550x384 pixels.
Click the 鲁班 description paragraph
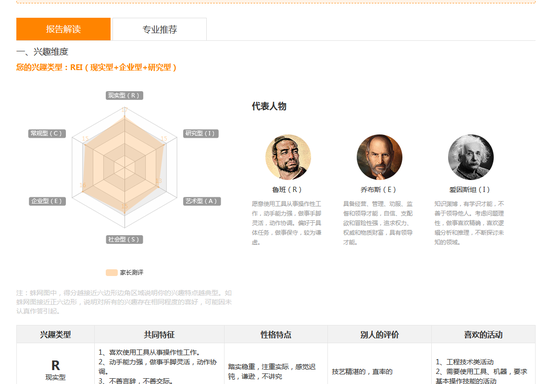(x=286, y=223)
